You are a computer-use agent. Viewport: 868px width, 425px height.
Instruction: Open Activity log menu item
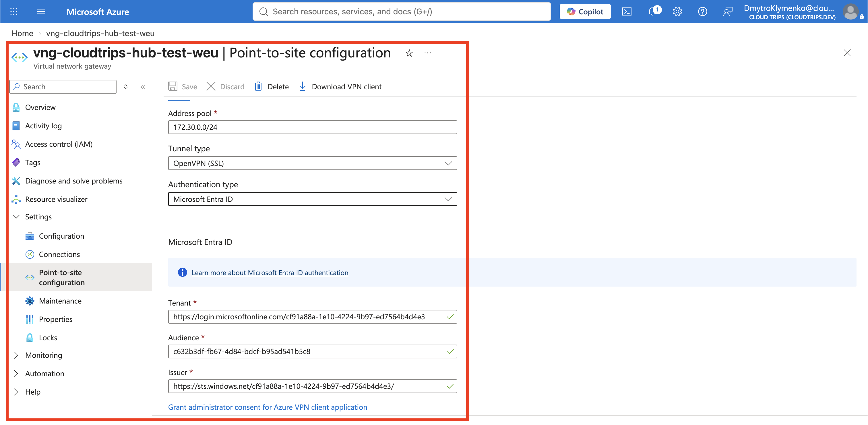[43, 126]
